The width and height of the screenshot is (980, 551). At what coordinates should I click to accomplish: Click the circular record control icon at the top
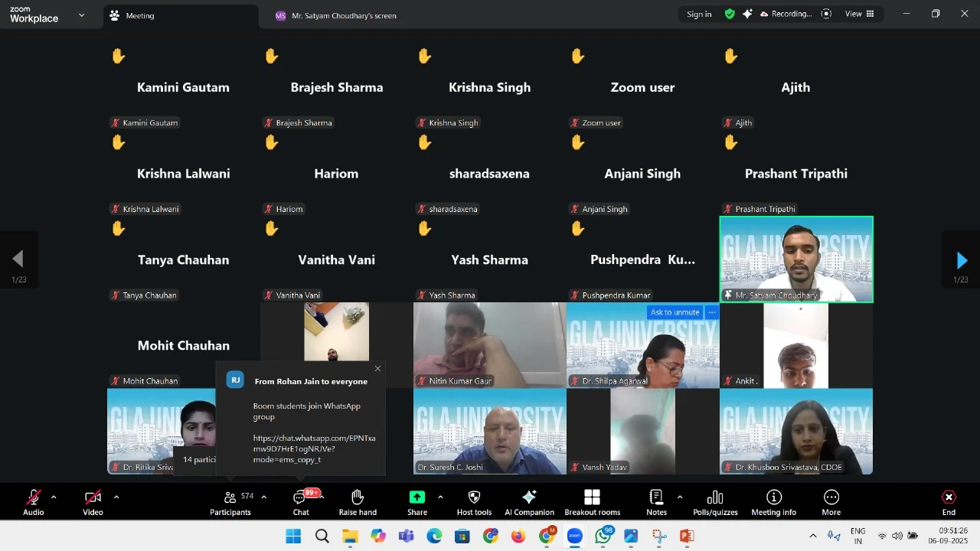pos(826,14)
